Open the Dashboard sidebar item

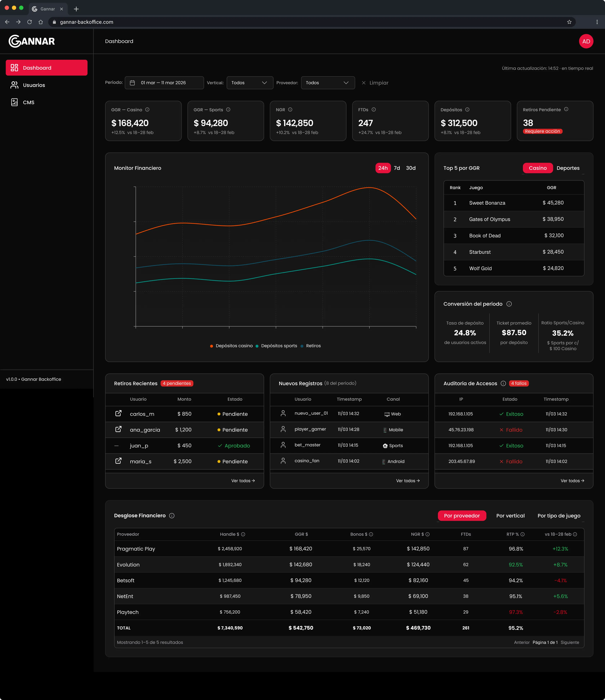(47, 67)
